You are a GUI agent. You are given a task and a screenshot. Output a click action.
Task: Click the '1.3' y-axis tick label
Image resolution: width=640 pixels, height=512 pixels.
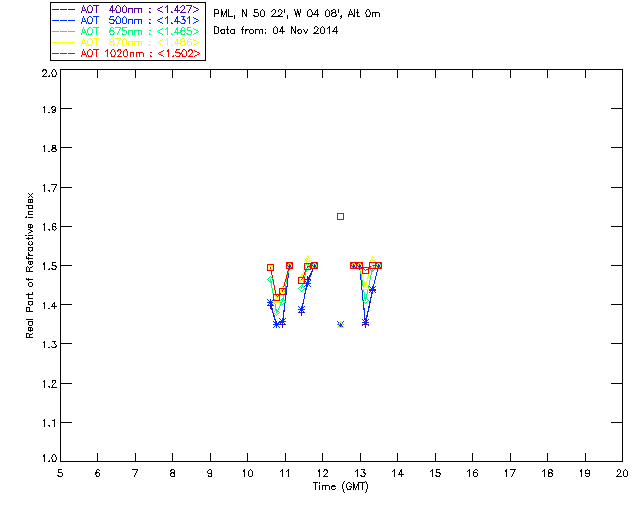tap(49, 345)
